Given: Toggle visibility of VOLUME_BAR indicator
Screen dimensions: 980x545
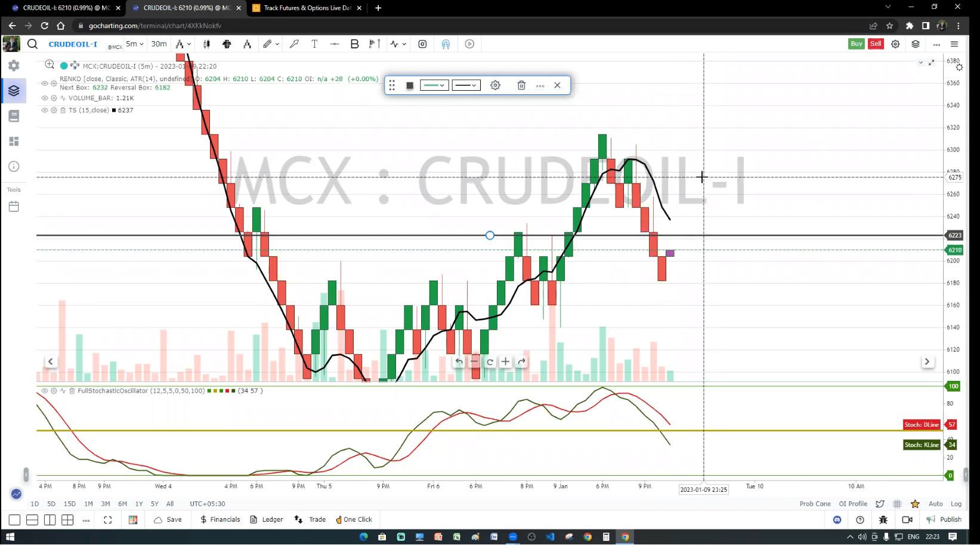Looking at the screenshot, I should point(45,98).
